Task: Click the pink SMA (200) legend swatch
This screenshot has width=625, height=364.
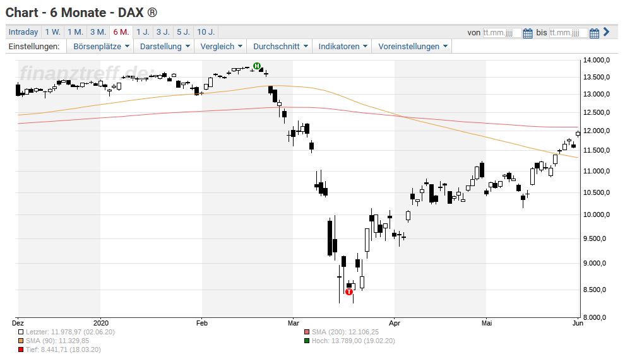Action: coord(307,332)
